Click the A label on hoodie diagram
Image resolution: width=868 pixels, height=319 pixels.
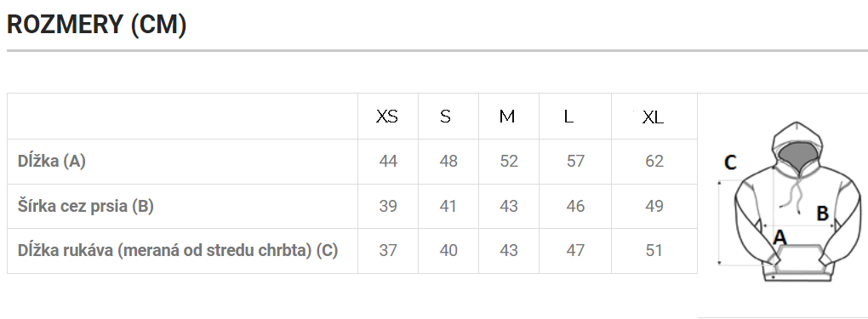coord(779,237)
